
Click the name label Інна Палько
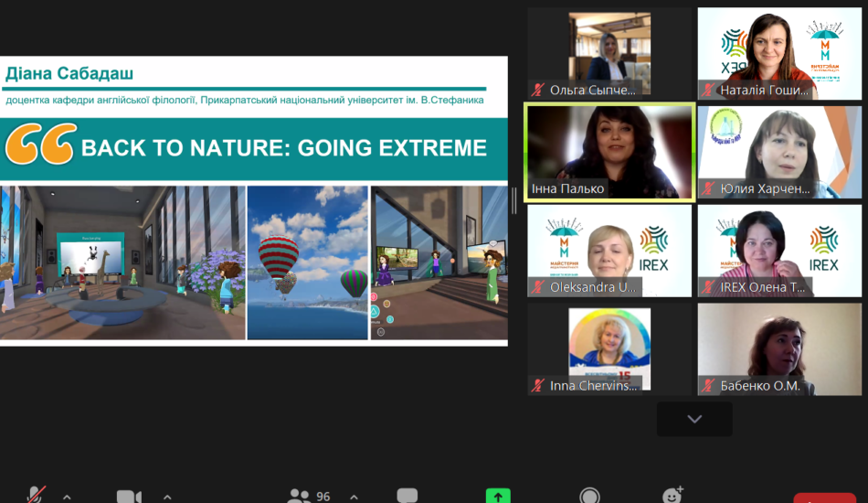(567, 189)
